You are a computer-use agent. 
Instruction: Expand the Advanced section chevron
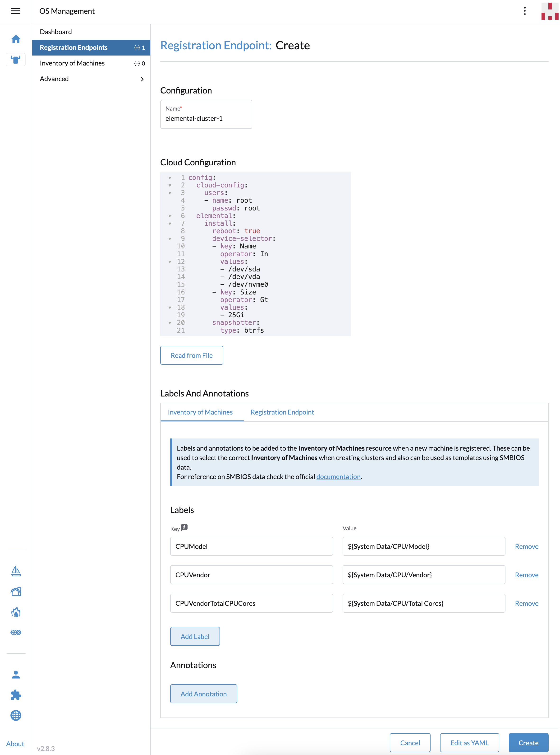click(142, 79)
